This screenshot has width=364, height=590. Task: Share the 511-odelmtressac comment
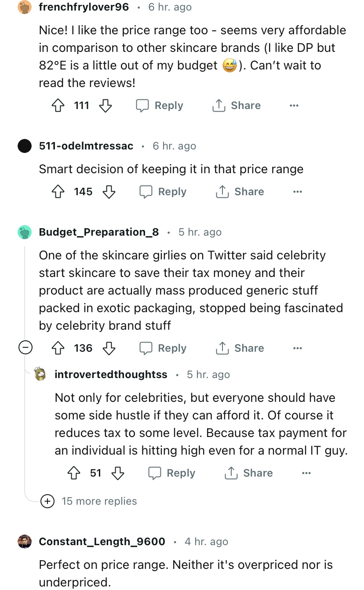(240, 192)
